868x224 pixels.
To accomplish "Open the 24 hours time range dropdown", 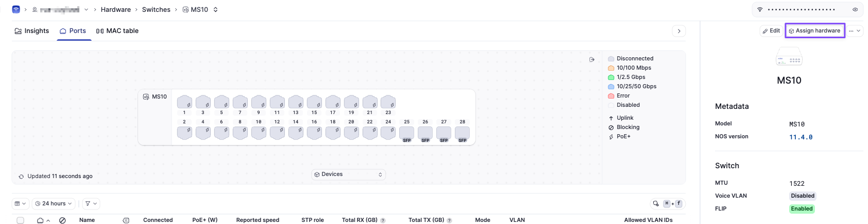I will (x=54, y=204).
